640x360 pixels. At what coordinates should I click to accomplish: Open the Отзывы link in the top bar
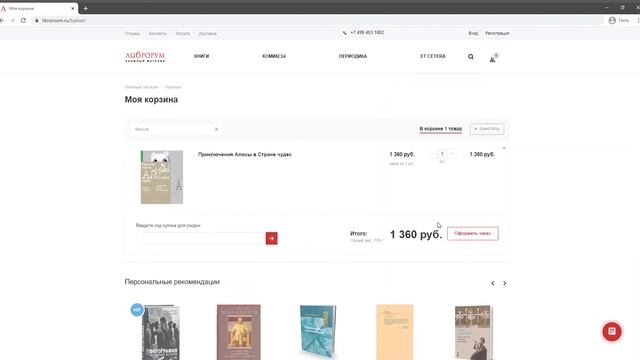pyautogui.click(x=132, y=33)
